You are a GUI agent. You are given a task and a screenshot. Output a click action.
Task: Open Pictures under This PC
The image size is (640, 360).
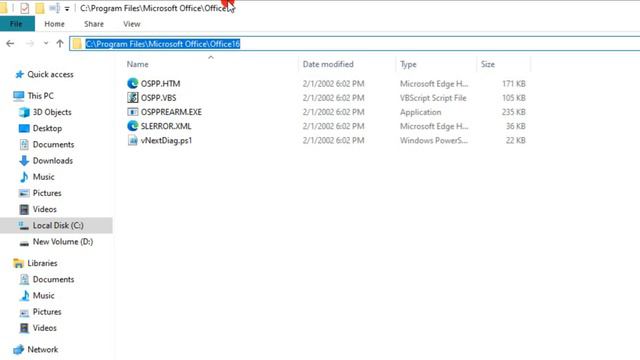pos(47,193)
